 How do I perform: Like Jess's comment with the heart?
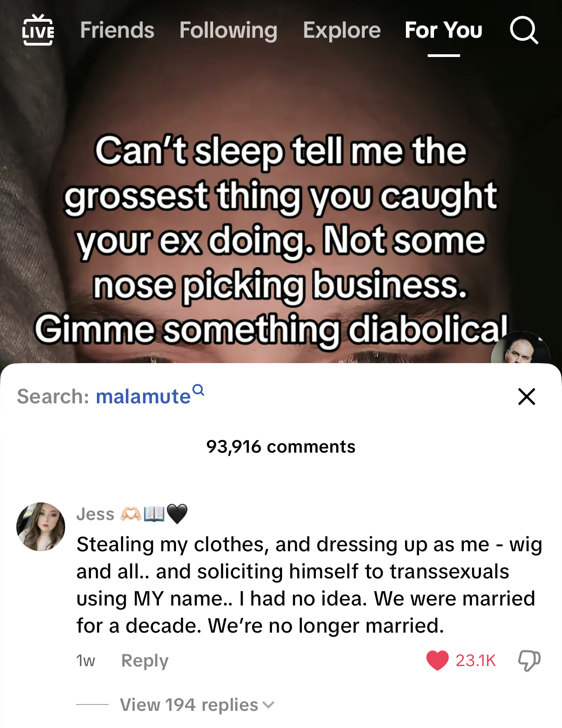tap(437, 661)
